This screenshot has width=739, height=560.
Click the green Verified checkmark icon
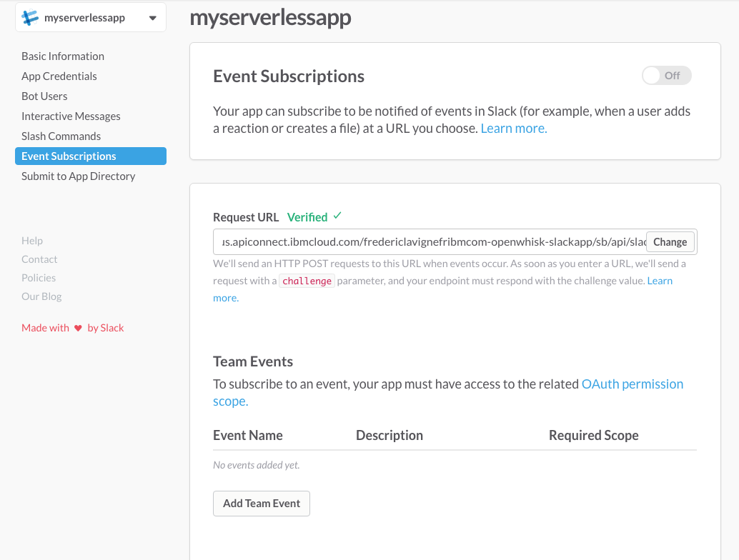(337, 216)
